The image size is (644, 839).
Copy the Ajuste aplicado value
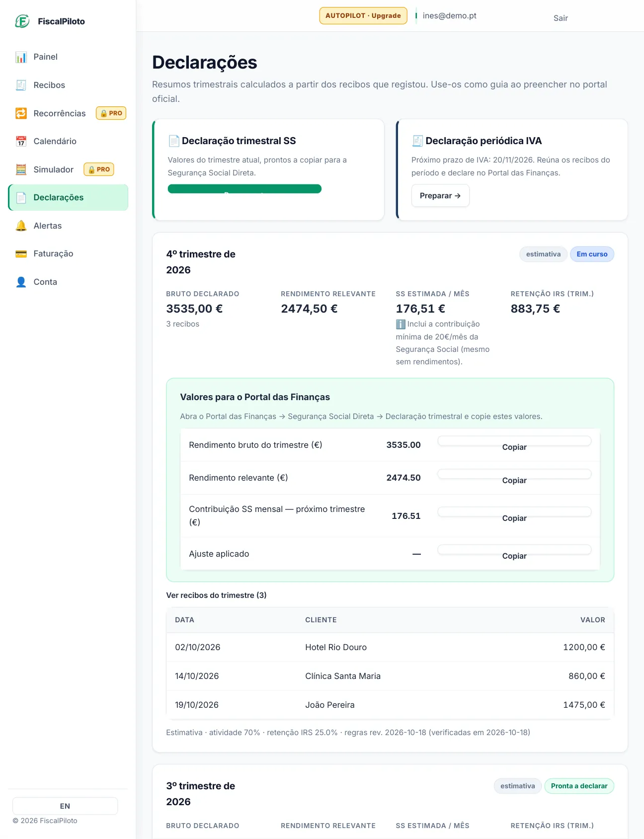pos(514,550)
